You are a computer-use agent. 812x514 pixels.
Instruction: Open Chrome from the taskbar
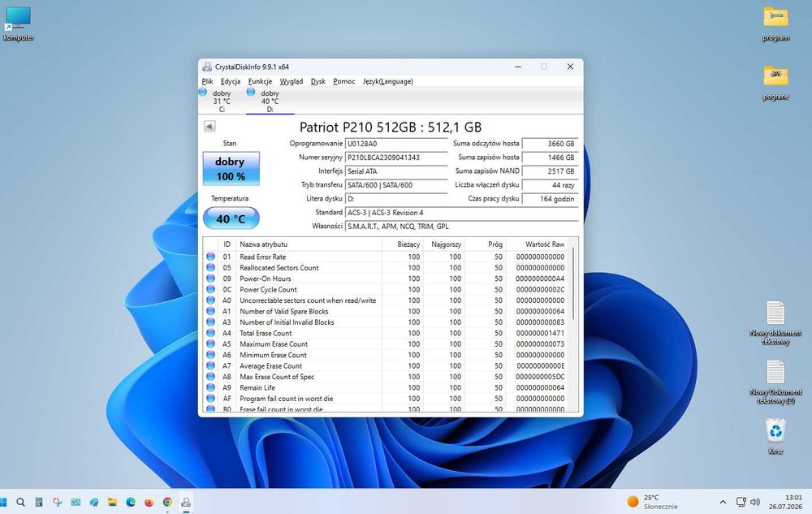point(167,502)
